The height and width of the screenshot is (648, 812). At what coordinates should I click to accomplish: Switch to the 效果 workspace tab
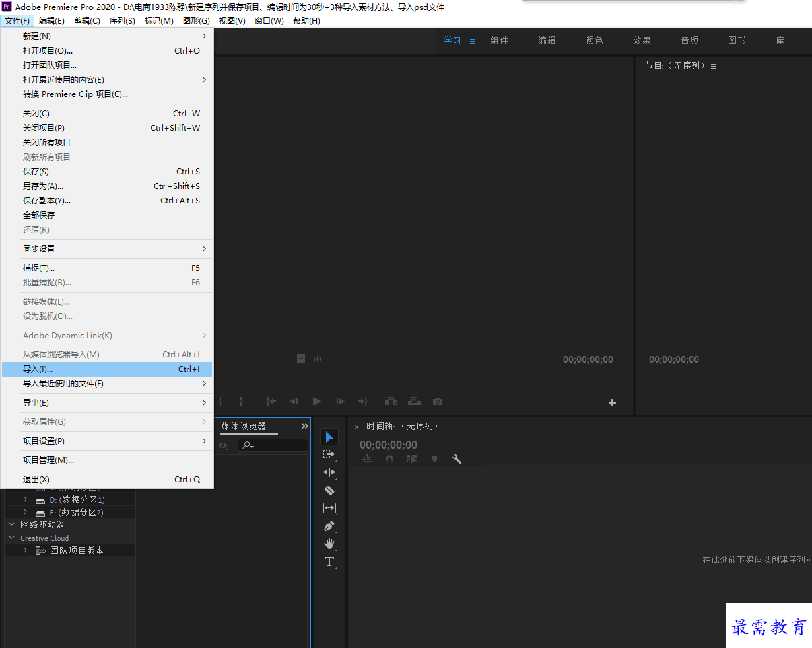click(x=642, y=41)
